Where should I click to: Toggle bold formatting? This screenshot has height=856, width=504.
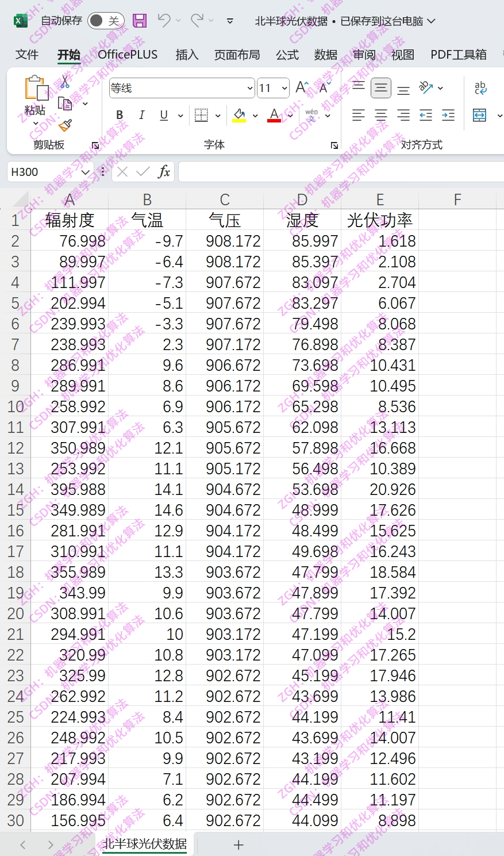[x=119, y=115]
